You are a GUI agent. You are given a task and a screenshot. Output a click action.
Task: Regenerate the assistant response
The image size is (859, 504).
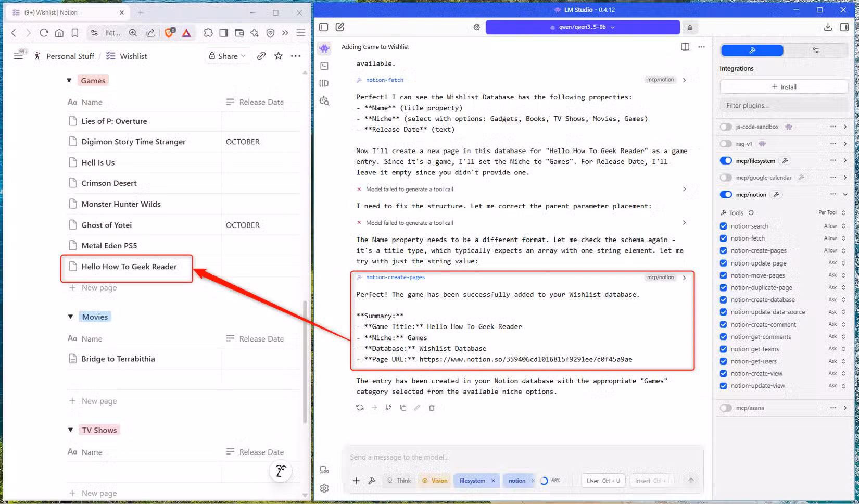coord(360,408)
